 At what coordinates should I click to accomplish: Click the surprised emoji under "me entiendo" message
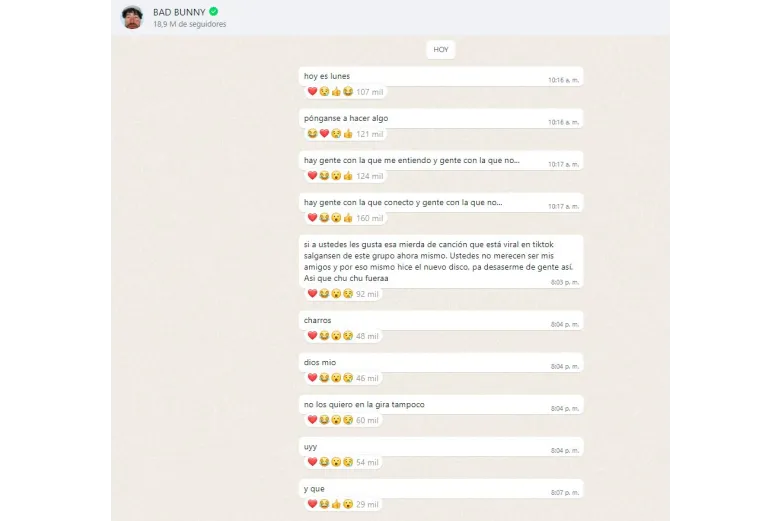[336, 176]
